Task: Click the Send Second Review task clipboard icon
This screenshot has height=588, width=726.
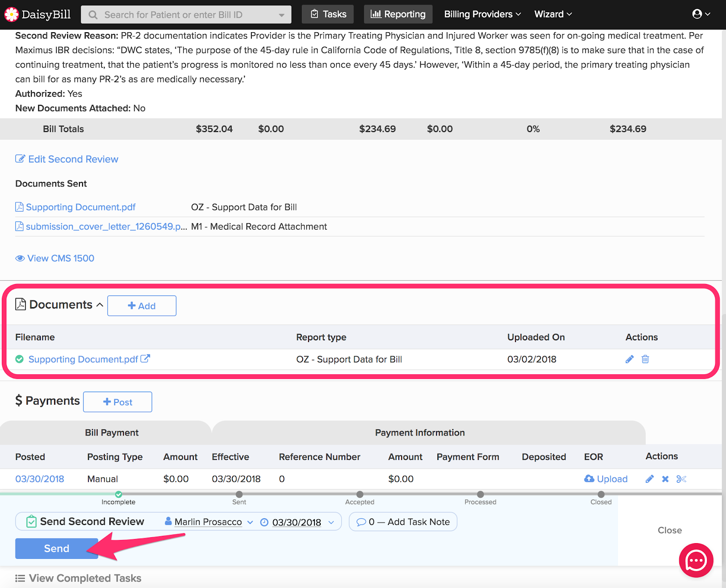Action: (31, 522)
